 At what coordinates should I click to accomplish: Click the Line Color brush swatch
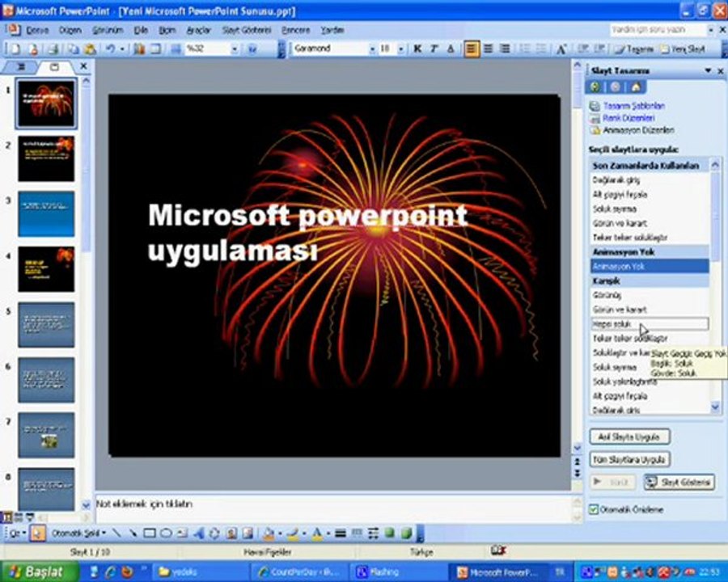click(x=294, y=533)
